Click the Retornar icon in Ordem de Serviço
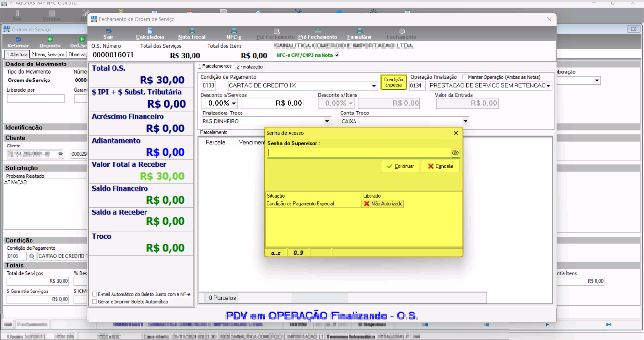The height and width of the screenshot is (340, 644). click(x=18, y=42)
